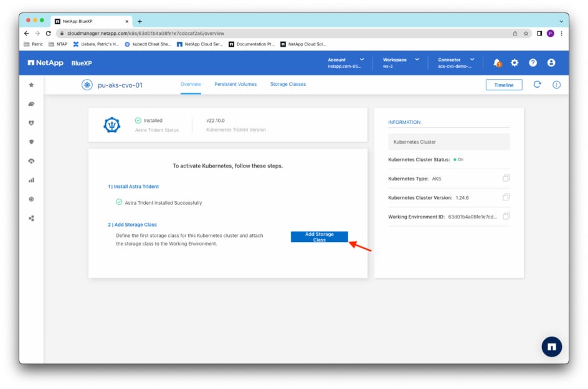Click the Kubernetes icon beside pu-aks-cvo-01
Image resolution: width=588 pixels, height=389 pixels.
click(x=87, y=85)
